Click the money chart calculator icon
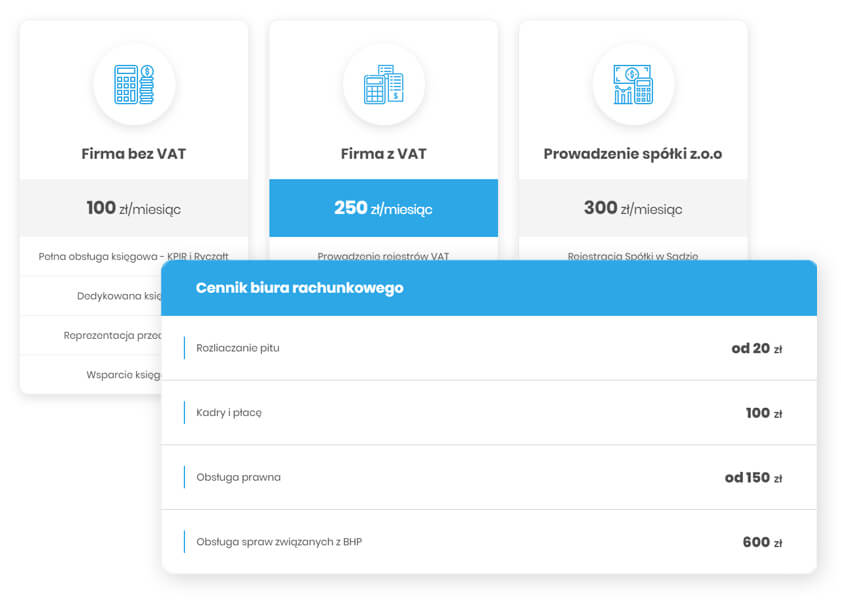Viewport: 841px width, 605px height. [x=633, y=84]
